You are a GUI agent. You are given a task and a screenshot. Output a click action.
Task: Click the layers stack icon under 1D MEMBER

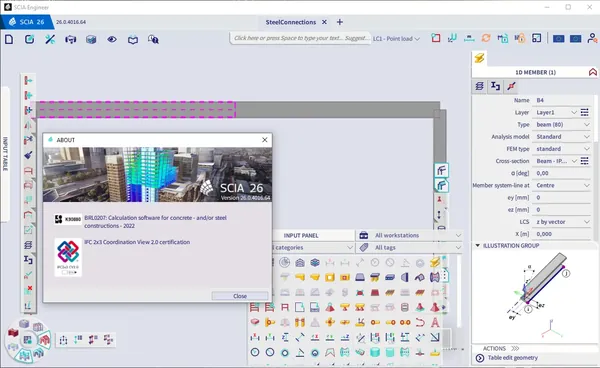(479, 86)
